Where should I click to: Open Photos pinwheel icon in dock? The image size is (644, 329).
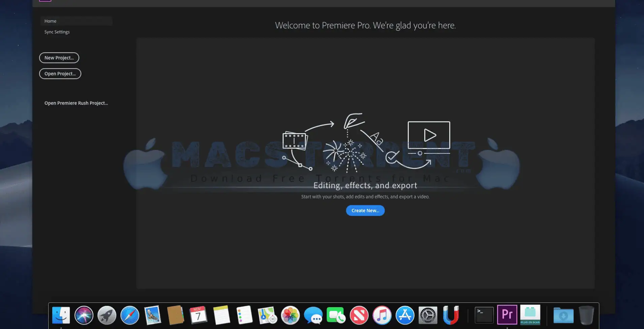[x=290, y=315]
